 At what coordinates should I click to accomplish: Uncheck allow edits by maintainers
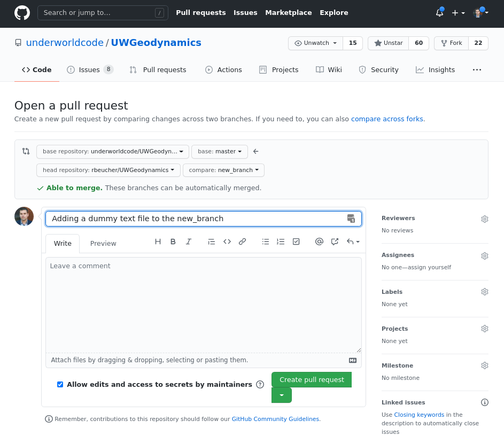tap(60, 384)
